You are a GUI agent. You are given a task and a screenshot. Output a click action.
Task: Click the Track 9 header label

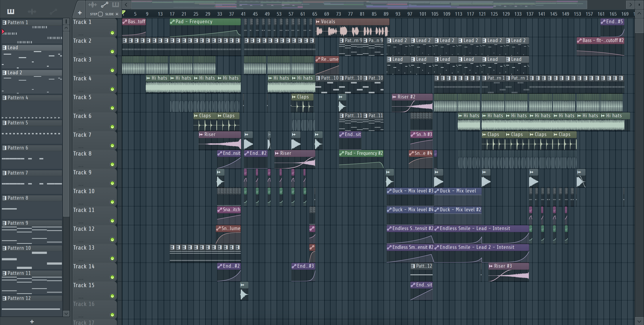(82, 172)
